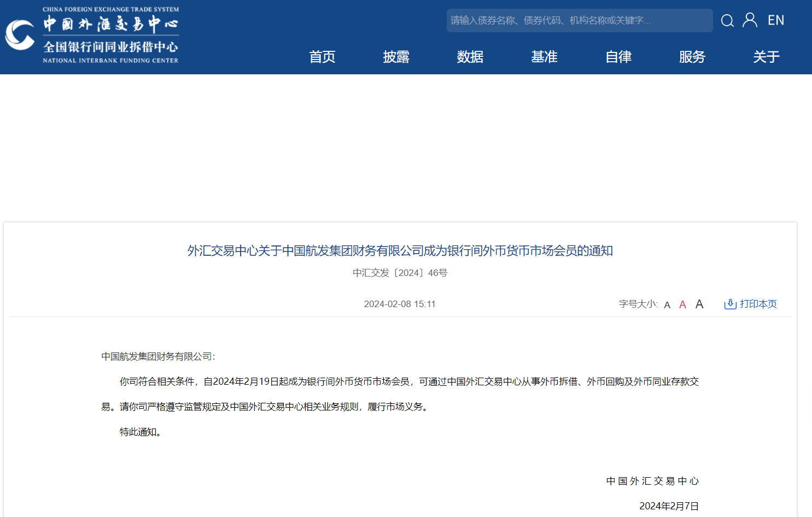Screen dimensions: 812x517
Task: Click the article title about 中国航发集团财务有限公司
Action: (x=400, y=251)
